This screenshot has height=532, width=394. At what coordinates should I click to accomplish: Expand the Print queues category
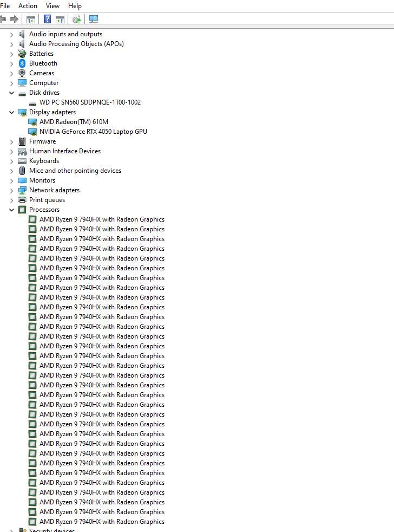(x=11, y=200)
